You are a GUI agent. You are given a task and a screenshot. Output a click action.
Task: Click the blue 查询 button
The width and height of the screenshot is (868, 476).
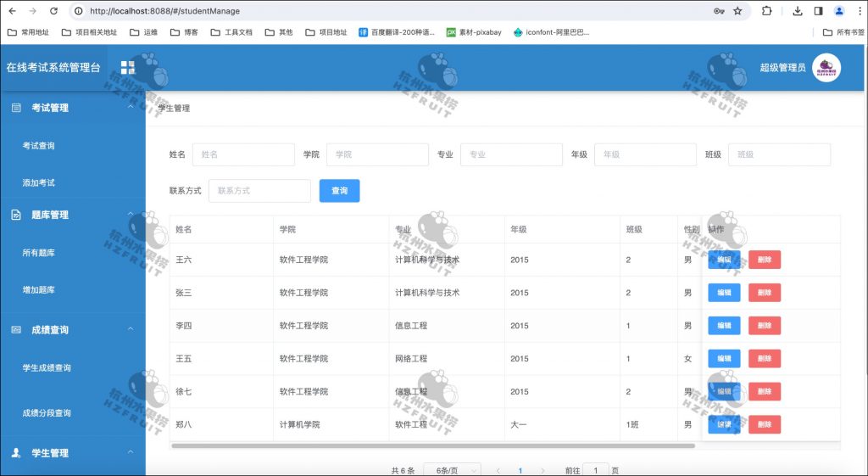pyautogui.click(x=339, y=191)
